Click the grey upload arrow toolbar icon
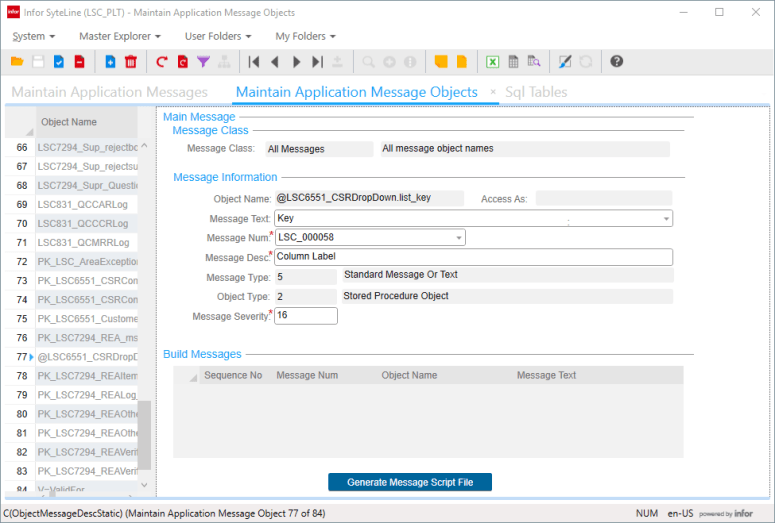 tap(338, 62)
